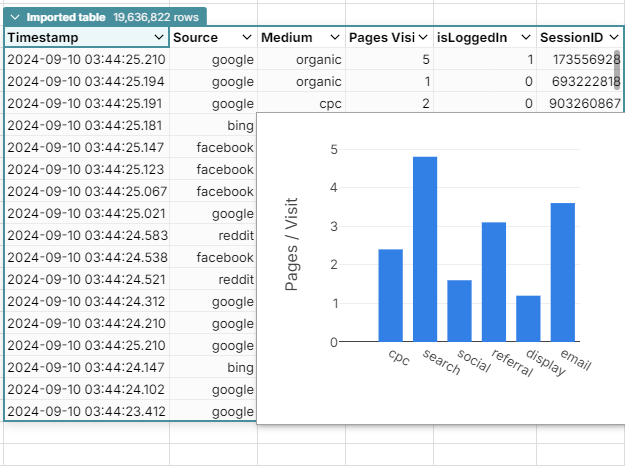Screen dimensions: 625x466
Task: Click the bing cell in the Source column
Action: (239, 126)
